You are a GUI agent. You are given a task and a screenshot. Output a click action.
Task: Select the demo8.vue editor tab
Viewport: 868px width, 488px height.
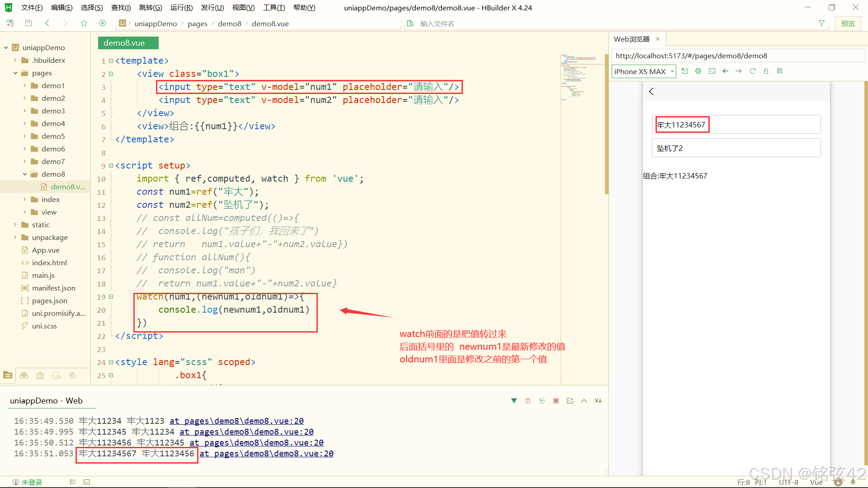pyautogui.click(x=128, y=43)
